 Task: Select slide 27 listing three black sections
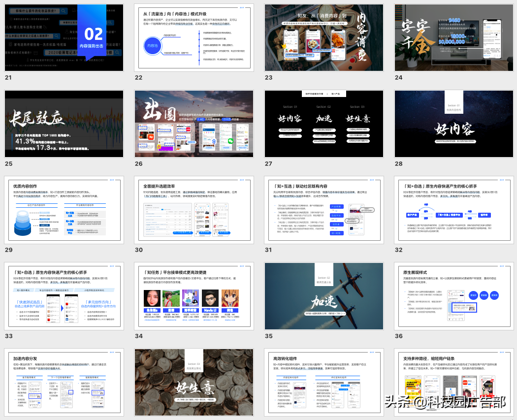[x=324, y=124]
